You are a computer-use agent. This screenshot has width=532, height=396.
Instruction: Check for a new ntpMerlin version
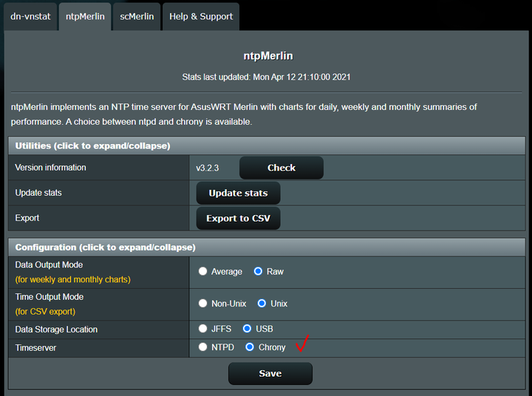tap(282, 168)
